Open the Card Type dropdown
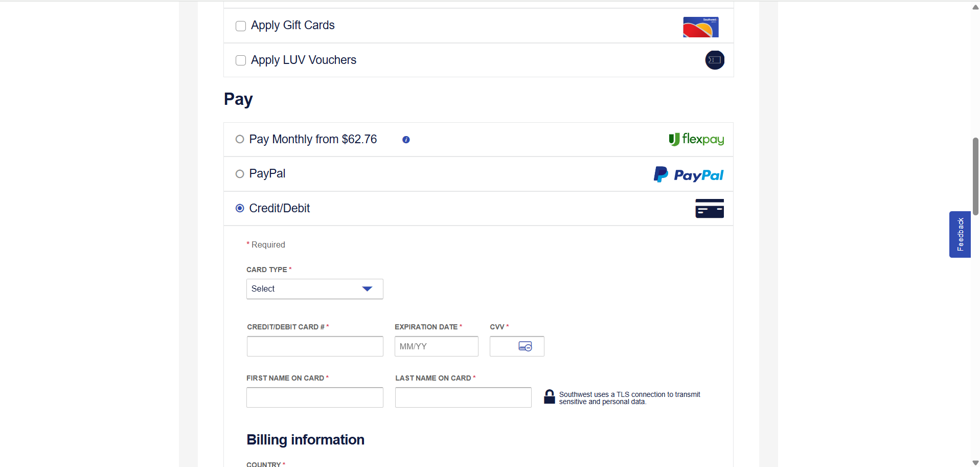This screenshot has height=467, width=980. (314, 289)
